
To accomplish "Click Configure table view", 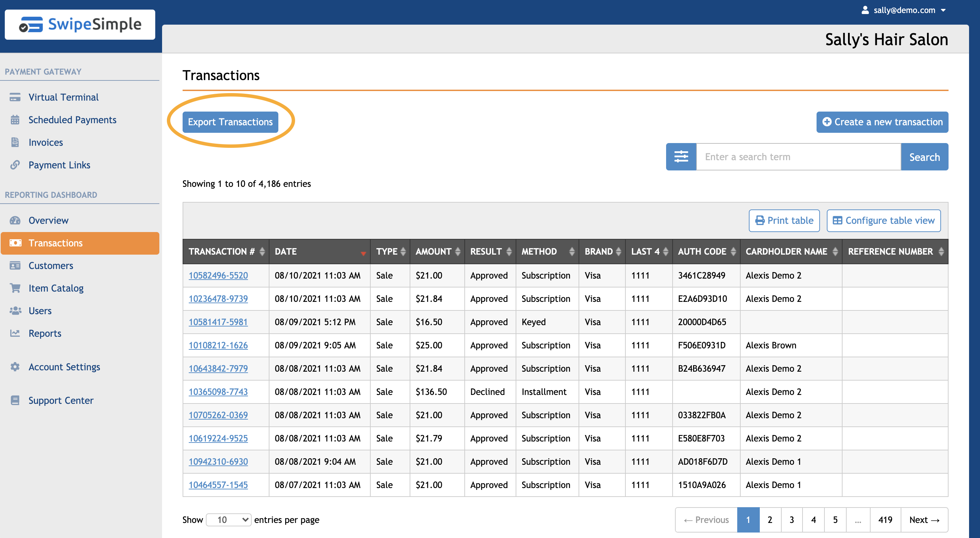I will 884,220.
